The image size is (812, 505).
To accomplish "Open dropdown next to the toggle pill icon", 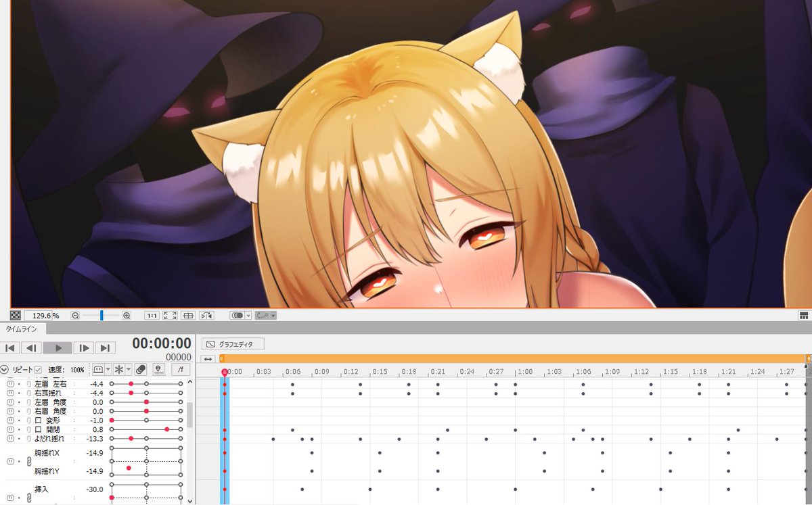I will tap(248, 316).
